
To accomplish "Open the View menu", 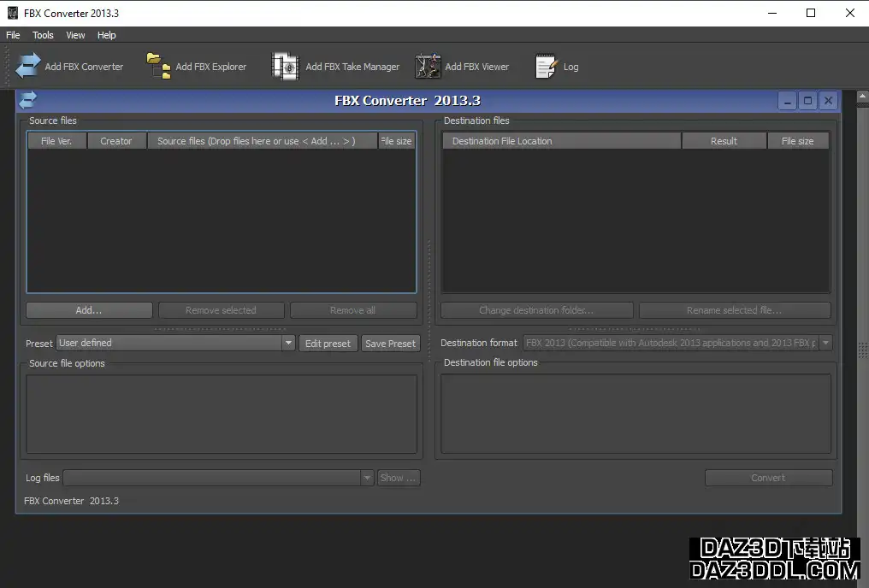I will click(x=75, y=35).
